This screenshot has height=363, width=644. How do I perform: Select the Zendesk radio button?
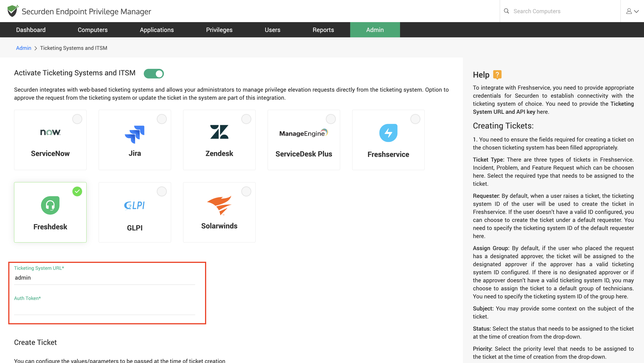point(246,119)
